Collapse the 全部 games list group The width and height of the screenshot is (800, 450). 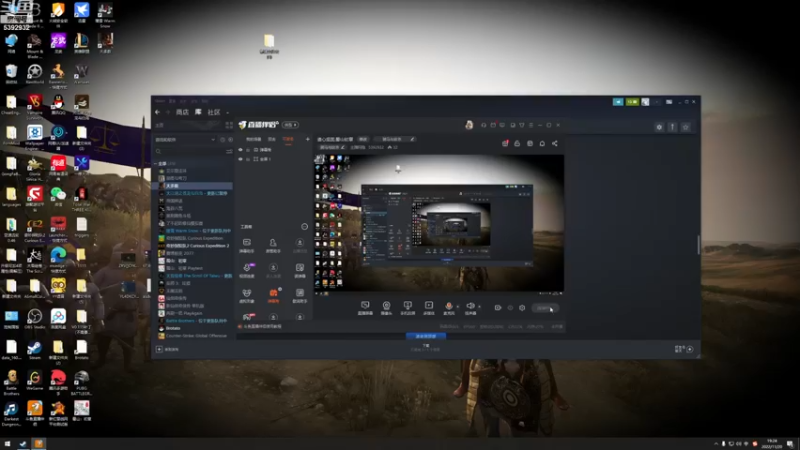(156, 164)
